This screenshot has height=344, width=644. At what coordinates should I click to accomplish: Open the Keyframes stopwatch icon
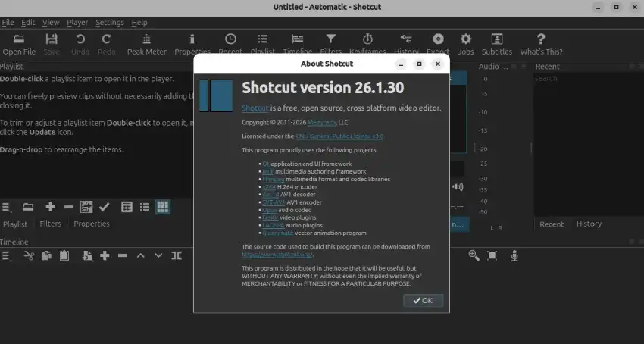367,39
